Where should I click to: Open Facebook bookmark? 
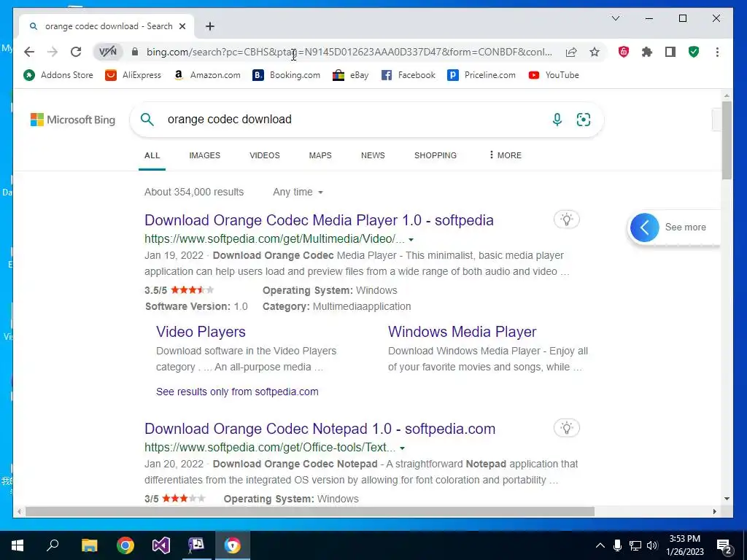(x=409, y=75)
